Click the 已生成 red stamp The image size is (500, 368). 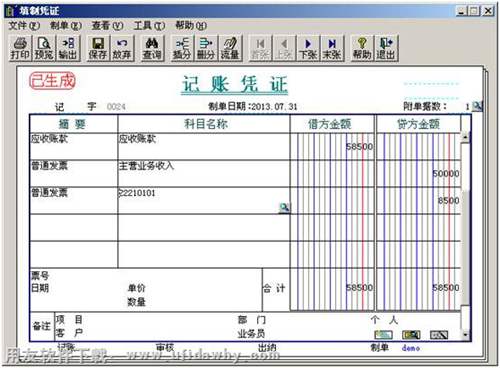point(52,81)
